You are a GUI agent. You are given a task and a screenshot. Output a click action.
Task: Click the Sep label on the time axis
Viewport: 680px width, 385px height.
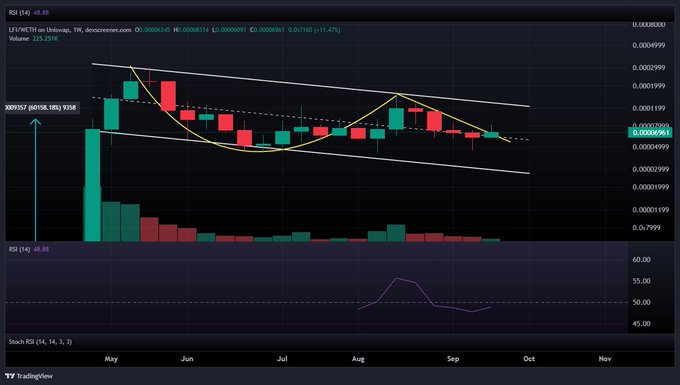(x=453, y=359)
